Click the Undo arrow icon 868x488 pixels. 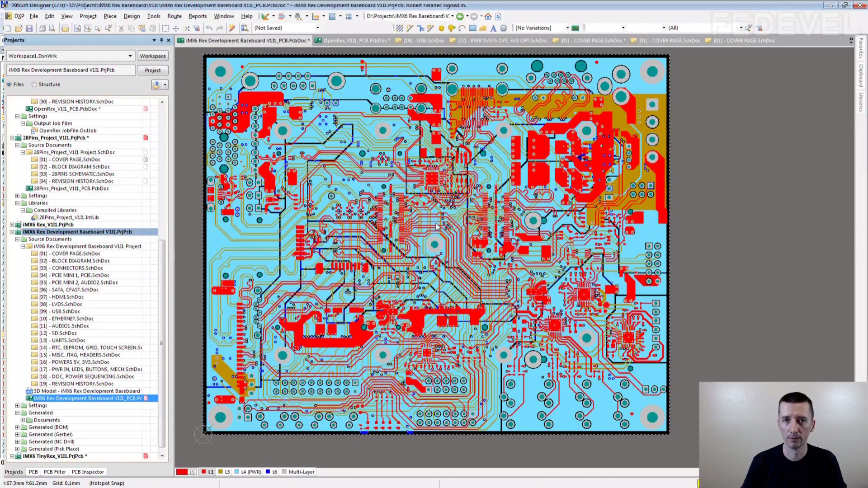[209, 28]
